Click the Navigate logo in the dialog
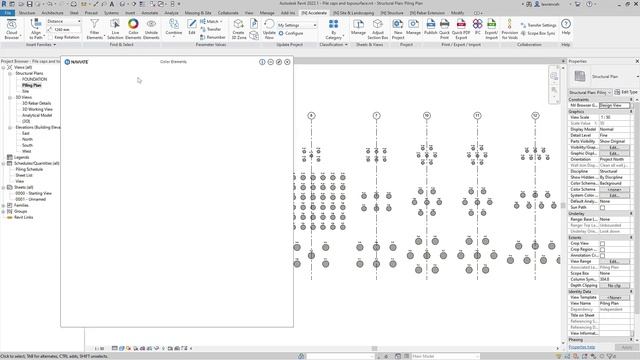 pyautogui.click(x=76, y=62)
